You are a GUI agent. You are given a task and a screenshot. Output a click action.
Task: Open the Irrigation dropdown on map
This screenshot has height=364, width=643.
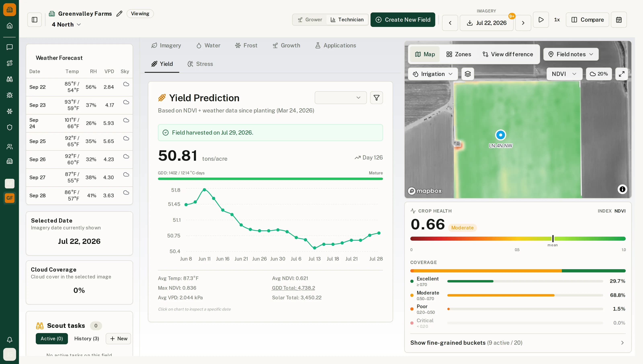pyautogui.click(x=433, y=74)
